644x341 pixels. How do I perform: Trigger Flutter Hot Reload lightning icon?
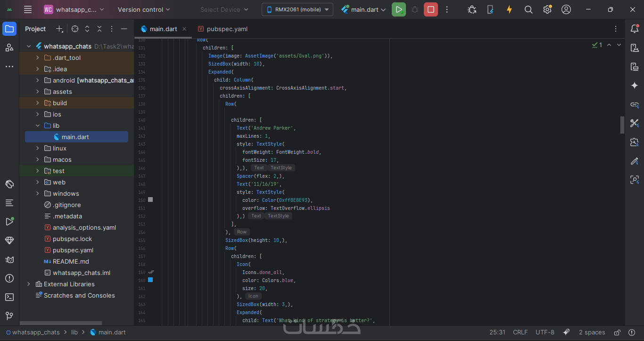[x=509, y=9]
